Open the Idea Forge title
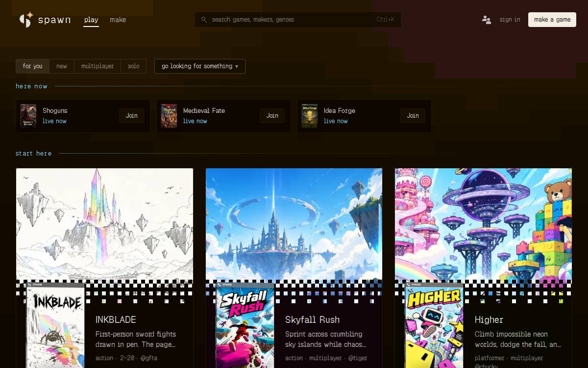This screenshot has height=368, width=588. click(x=340, y=111)
